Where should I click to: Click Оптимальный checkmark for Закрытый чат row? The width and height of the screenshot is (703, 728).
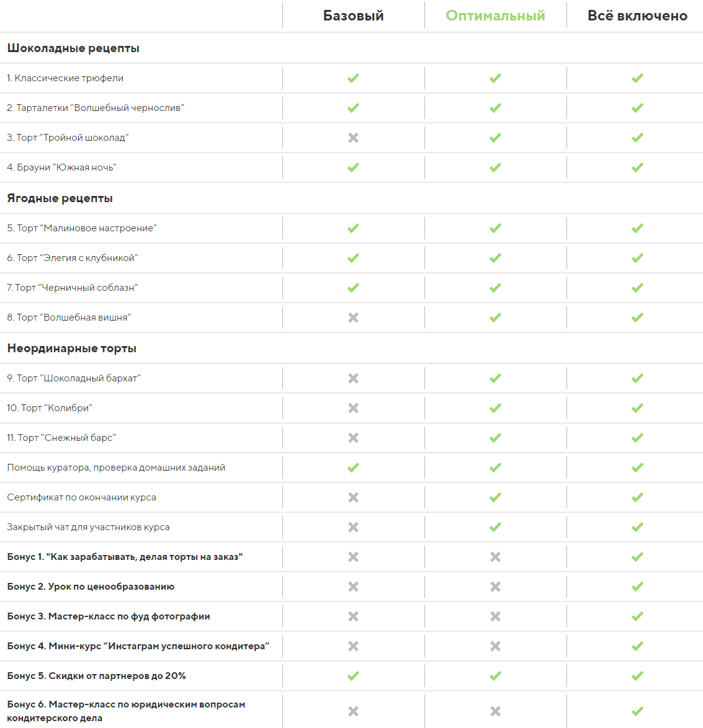click(495, 527)
